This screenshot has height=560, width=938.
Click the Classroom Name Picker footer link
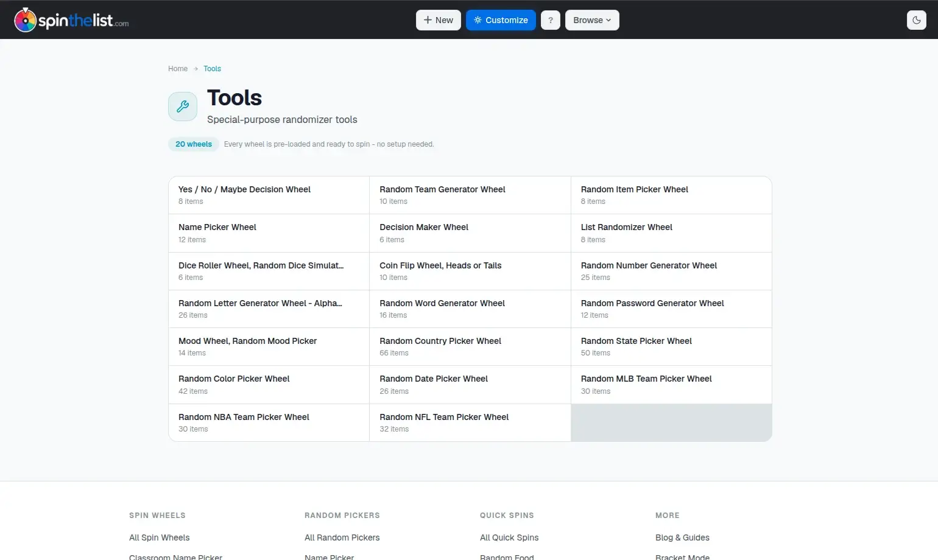(x=175, y=556)
